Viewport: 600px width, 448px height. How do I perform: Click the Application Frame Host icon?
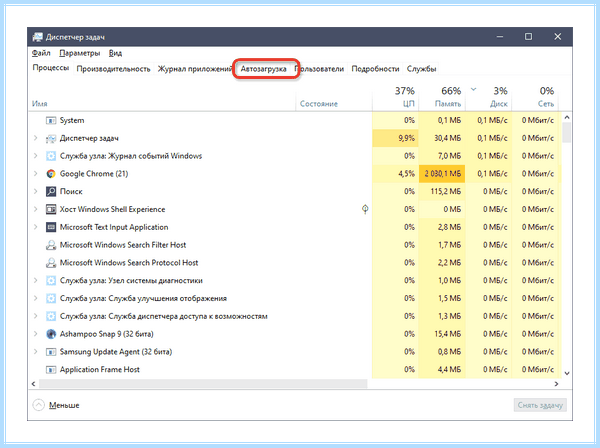click(51, 370)
